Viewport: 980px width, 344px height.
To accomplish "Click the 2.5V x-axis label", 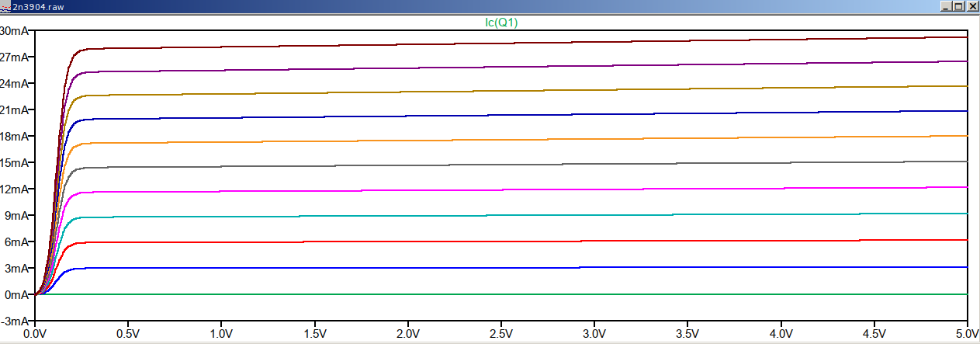I will pyautogui.click(x=500, y=334).
